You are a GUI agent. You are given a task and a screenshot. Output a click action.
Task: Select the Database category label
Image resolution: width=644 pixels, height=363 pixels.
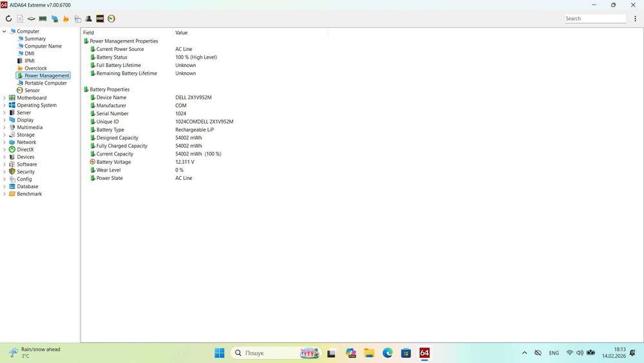tap(28, 186)
